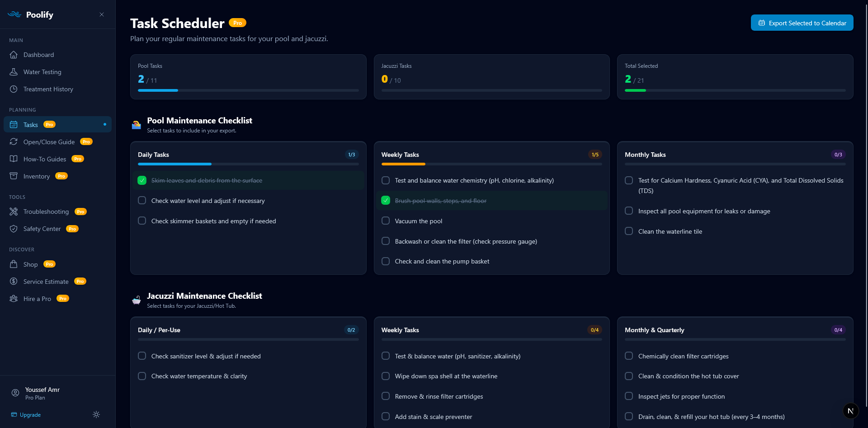This screenshot has width=868, height=428.
Task: Open the Youssef Amr profile section
Action: (42, 393)
